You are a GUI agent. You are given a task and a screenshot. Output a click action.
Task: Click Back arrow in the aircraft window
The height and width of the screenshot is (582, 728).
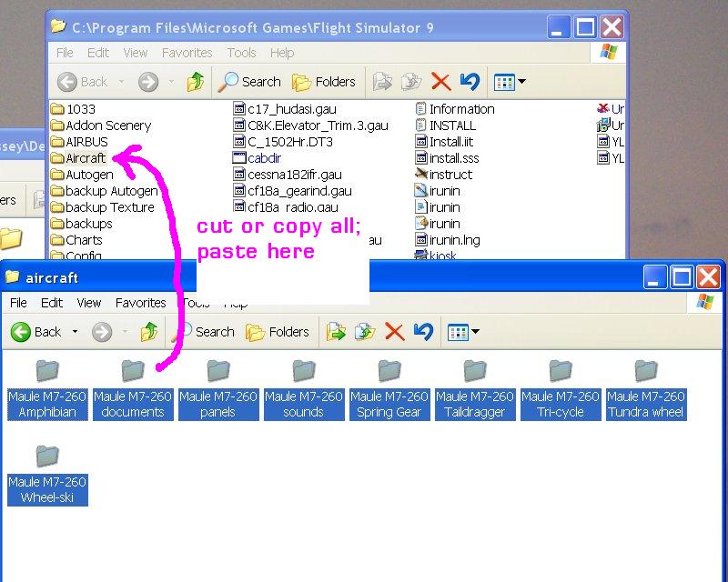[x=20, y=332]
